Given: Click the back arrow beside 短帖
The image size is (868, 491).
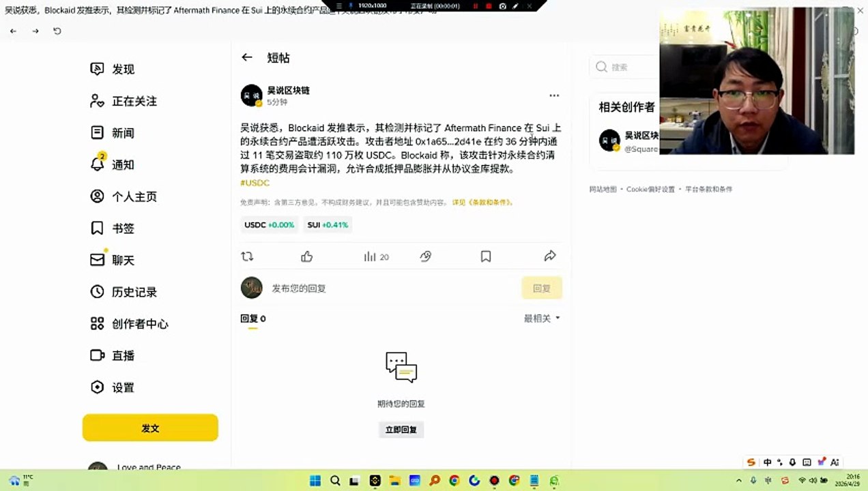Looking at the screenshot, I should point(247,58).
